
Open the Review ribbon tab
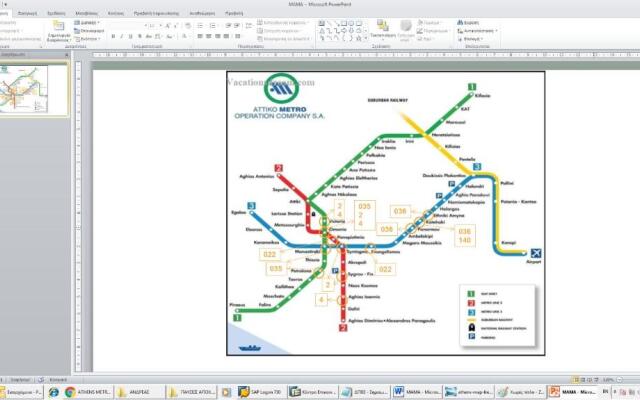point(202,13)
